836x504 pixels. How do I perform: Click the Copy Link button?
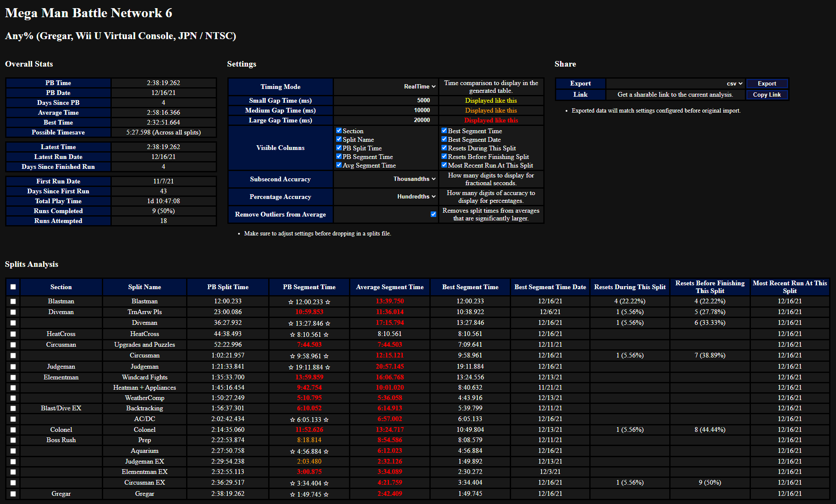(767, 95)
